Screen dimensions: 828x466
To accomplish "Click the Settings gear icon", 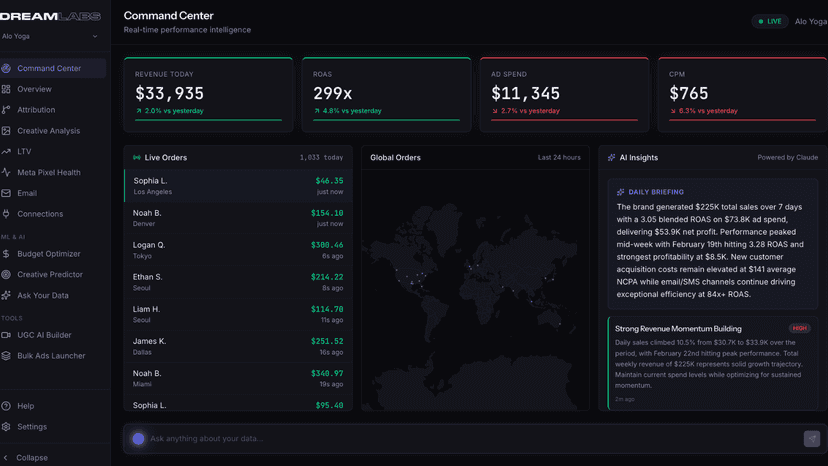I will [x=6, y=427].
